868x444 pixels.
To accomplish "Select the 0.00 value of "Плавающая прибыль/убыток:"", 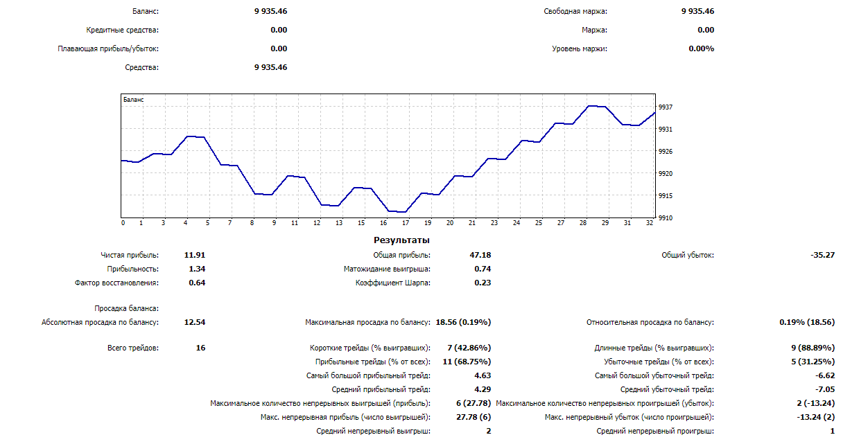I will pyautogui.click(x=279, y=48).
